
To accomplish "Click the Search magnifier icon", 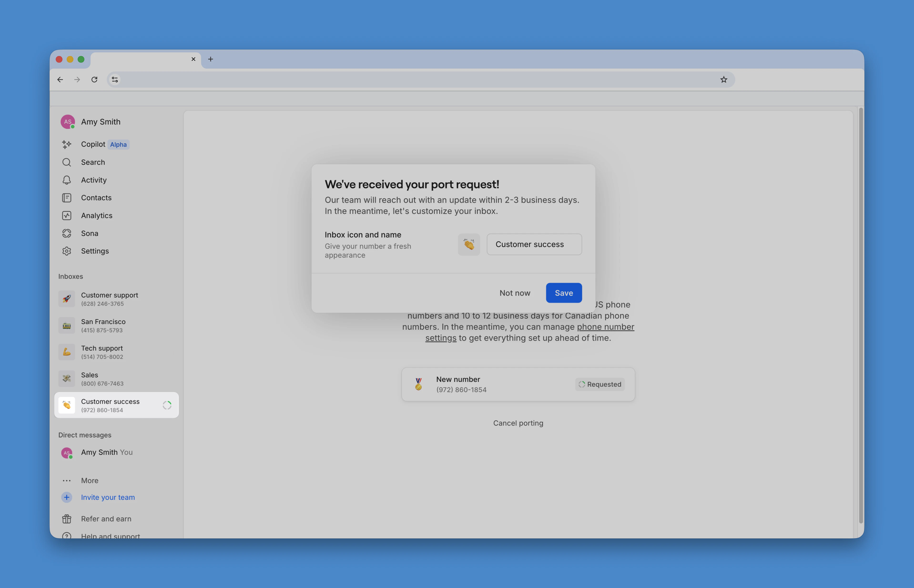I will [x=67, y=162].
